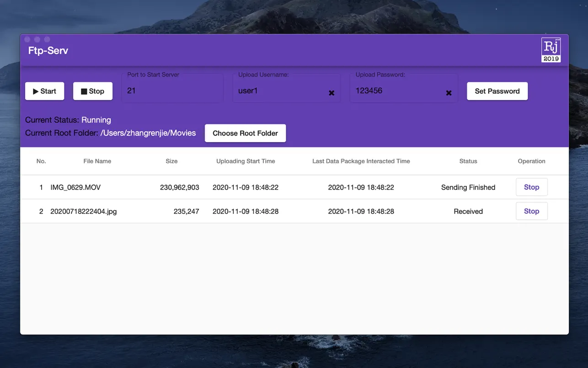Stop the IMG_0629.MOV transfer
This screenshot has height=368, width=588.
531,187
